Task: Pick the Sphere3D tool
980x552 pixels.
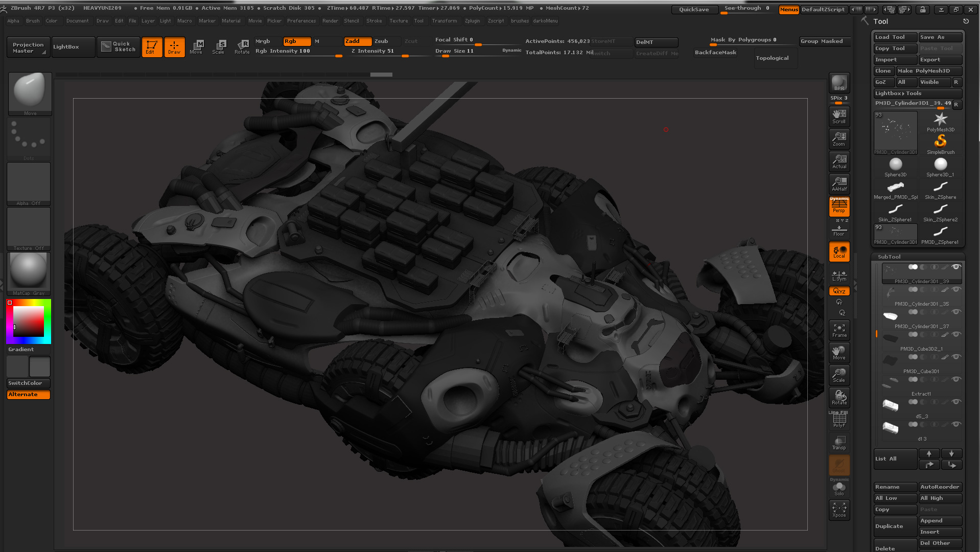Action: click(895, 167)
